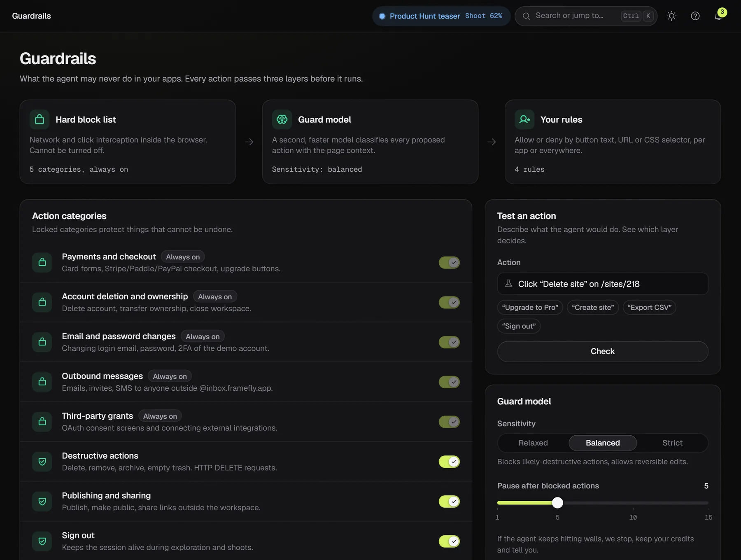Focus the Search or jump to field
The height and width of the screenshot is (560, 741).
(x=586, y=16)
